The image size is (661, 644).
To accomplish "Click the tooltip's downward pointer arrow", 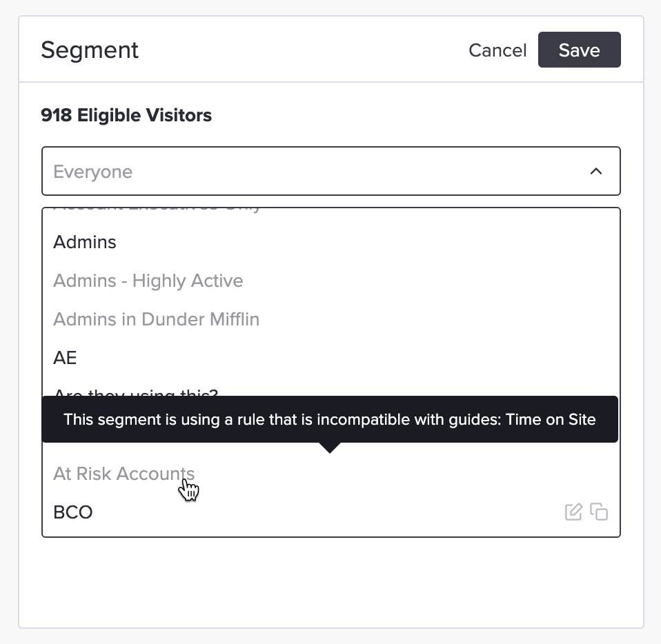I will pyautogui.click(x=330, y=447).
